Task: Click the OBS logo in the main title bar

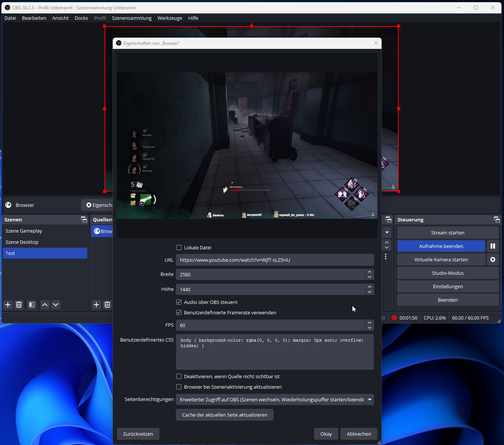Action: tap(7, 7)
